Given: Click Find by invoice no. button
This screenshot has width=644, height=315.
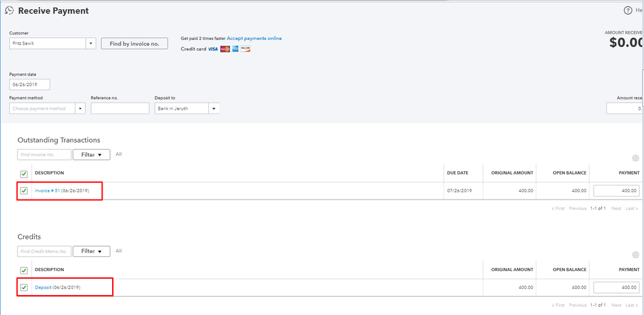Looking at the screenshot, I should pos(134,44).
